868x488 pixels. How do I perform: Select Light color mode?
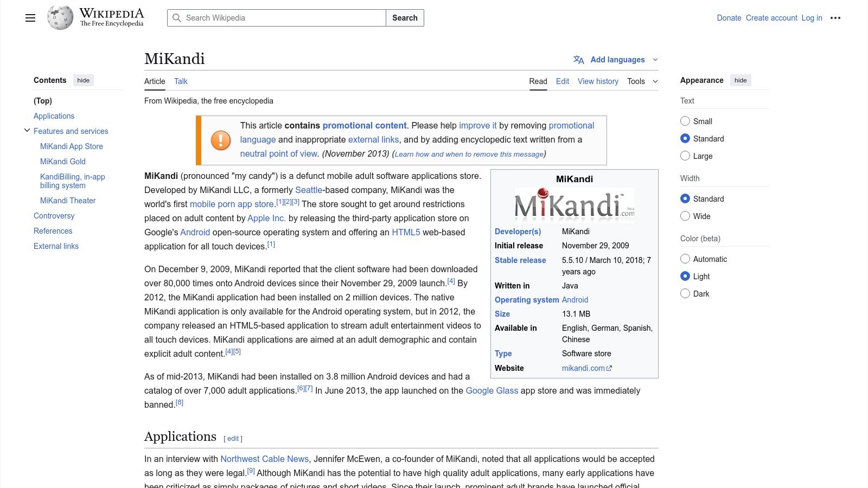[x=685, y=277]
